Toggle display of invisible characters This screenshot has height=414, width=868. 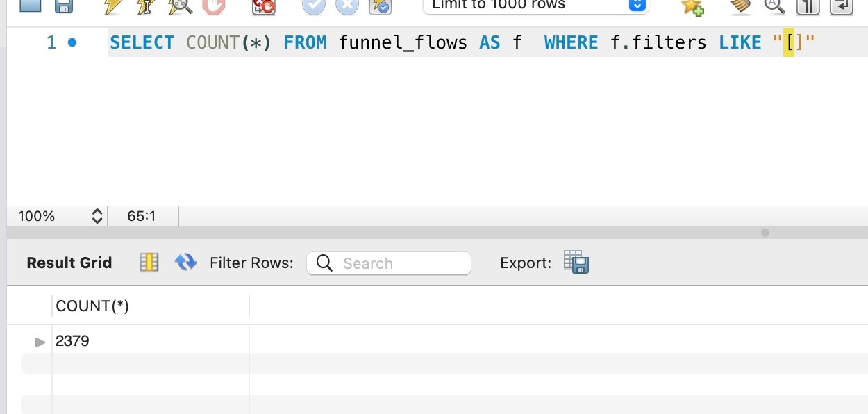pyautogui.click(x=807, y=7)
